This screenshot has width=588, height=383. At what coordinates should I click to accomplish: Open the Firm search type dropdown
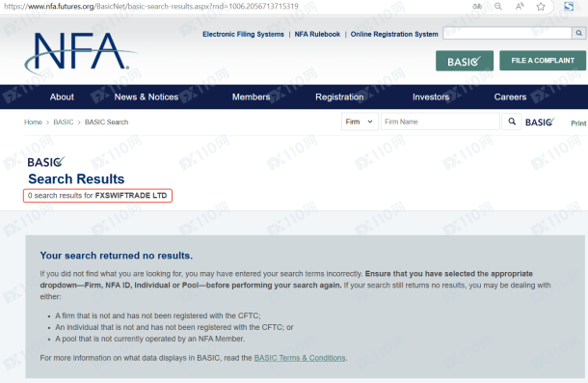pyautogui.click(x=360, y=122)
